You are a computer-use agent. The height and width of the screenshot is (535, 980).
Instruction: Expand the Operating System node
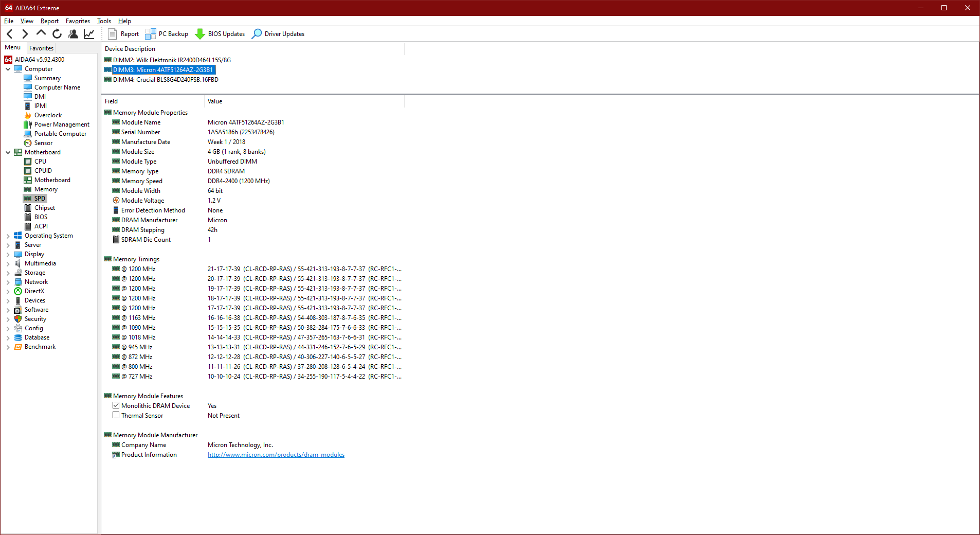(8, 236)
